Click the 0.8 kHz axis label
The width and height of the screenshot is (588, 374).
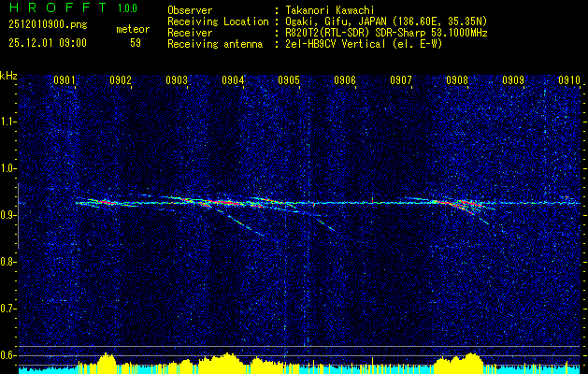pyautogui.click(x=7, y=262)
